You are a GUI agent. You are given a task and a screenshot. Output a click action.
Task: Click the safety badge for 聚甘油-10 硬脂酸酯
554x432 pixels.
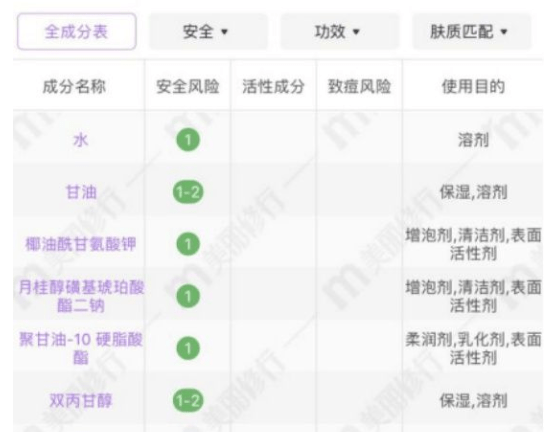point(188,348)
